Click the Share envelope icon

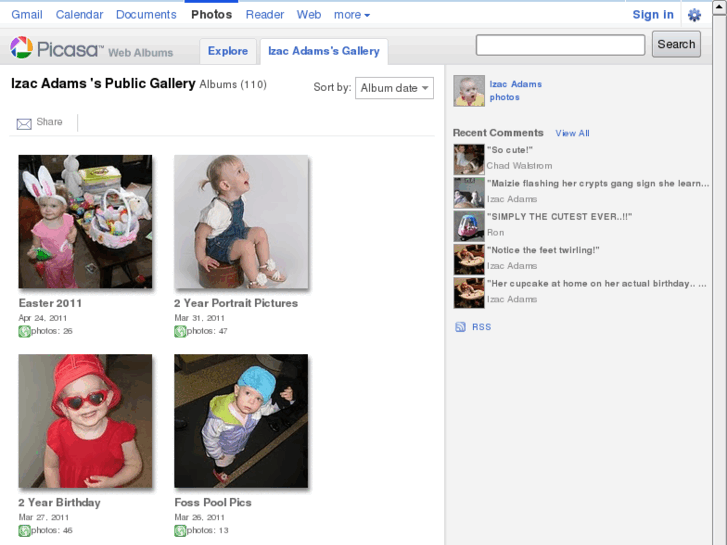point(24,123)
